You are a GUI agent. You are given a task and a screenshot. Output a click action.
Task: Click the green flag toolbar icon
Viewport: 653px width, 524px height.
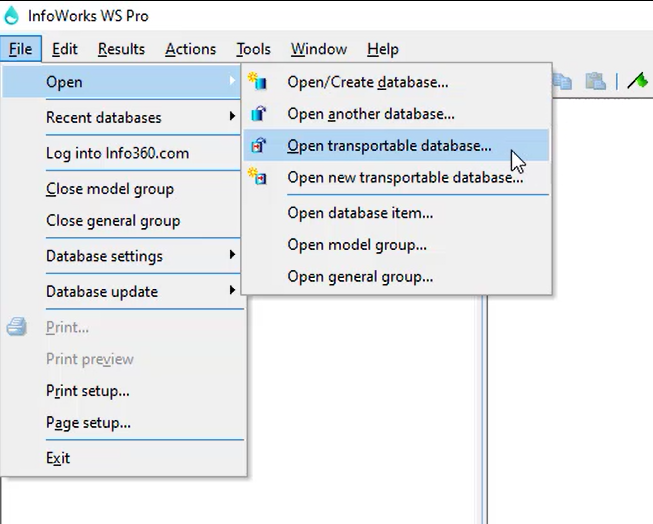(x=638, y=81)
